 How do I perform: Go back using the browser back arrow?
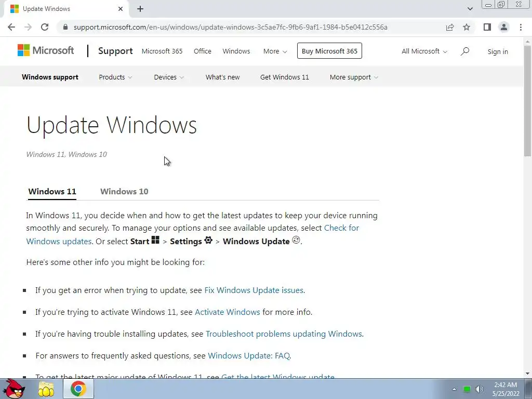(x=11, y=27)
